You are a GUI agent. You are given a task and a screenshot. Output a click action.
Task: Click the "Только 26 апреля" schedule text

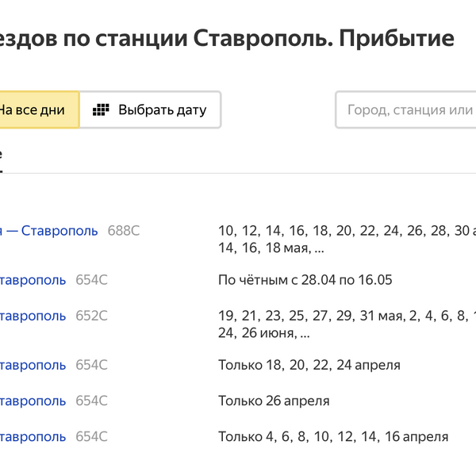pyautogui.click(x=274, y=401)
